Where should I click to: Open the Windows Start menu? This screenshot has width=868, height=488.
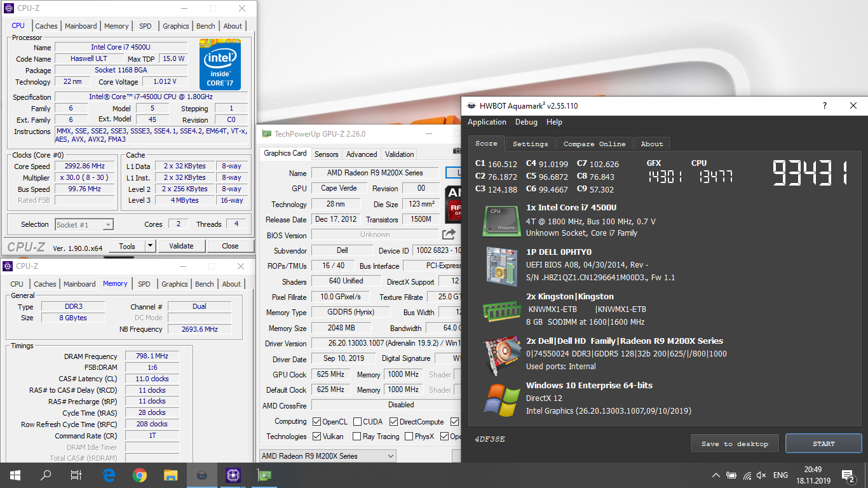tap(15, 475)
